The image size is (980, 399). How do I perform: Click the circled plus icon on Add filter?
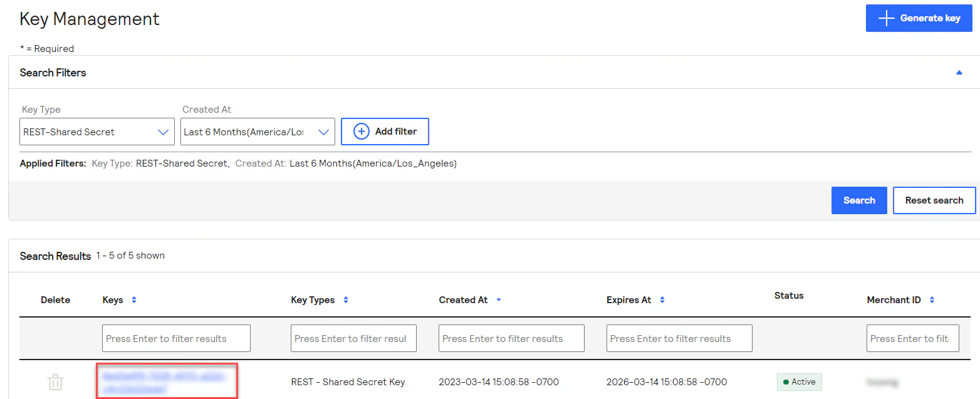click(362, 132)
